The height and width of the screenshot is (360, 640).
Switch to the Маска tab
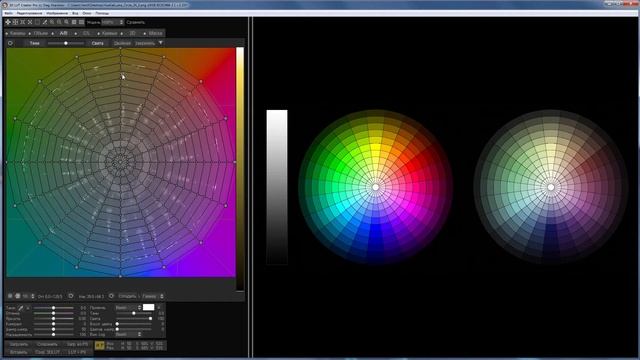pyautogui.click(x=155, y=33)
